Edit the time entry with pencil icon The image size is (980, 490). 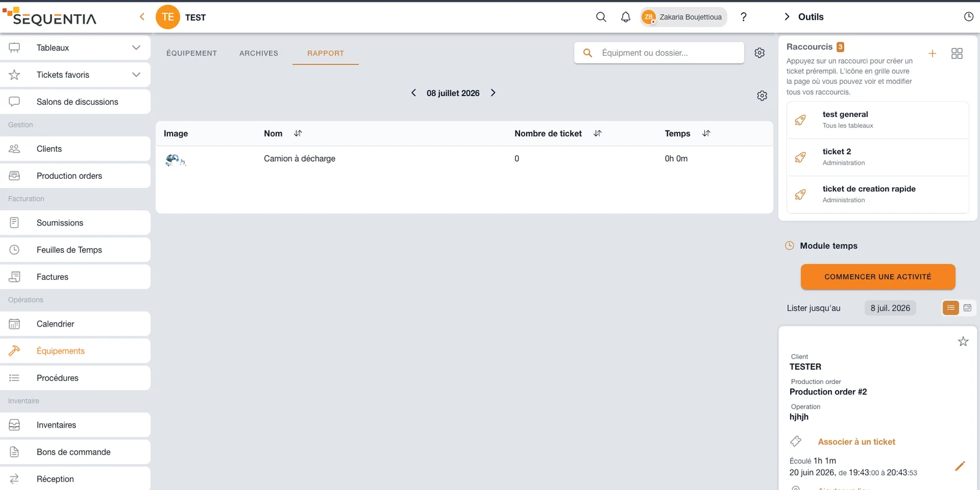pos(960,466)
